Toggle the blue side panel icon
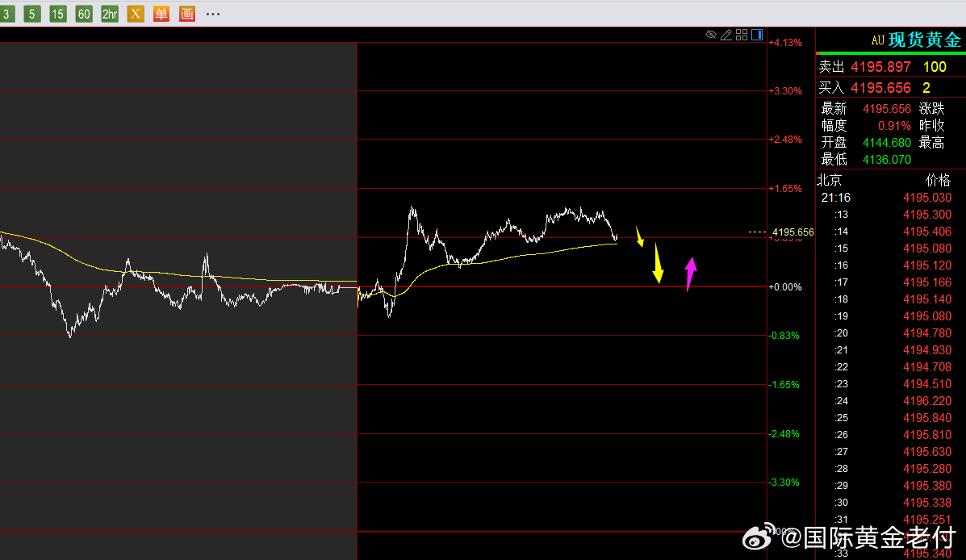Viewport: 966px width, 560px height. click(757, 35)
